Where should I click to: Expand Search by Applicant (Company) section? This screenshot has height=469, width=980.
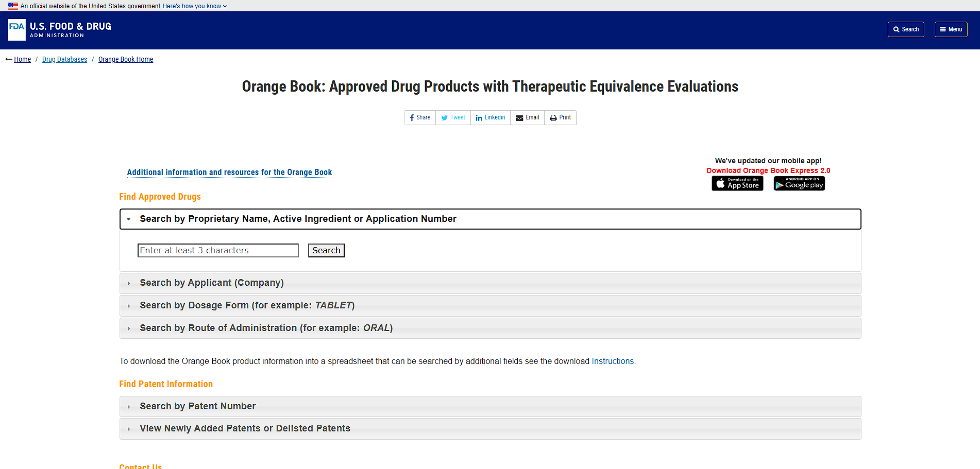211,283
